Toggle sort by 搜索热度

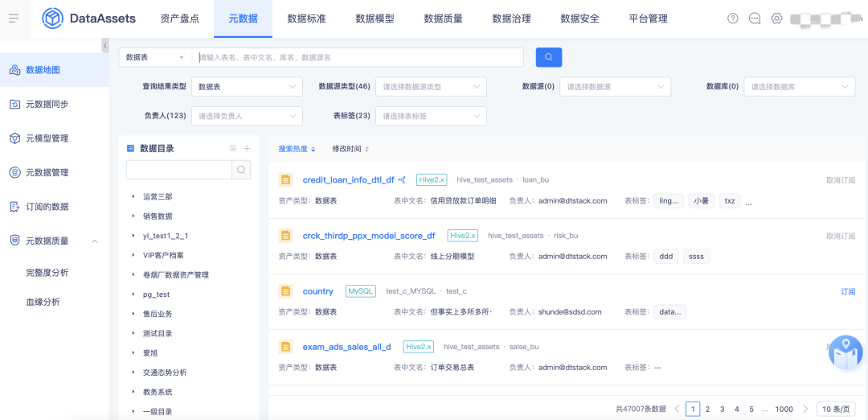[x=297, y=149]
